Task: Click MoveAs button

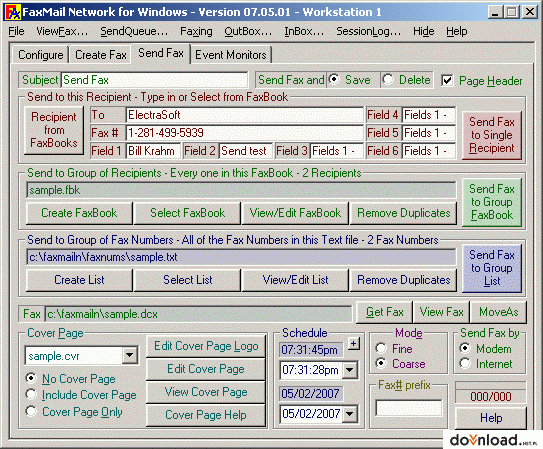Action: click(x=498, y=312)
